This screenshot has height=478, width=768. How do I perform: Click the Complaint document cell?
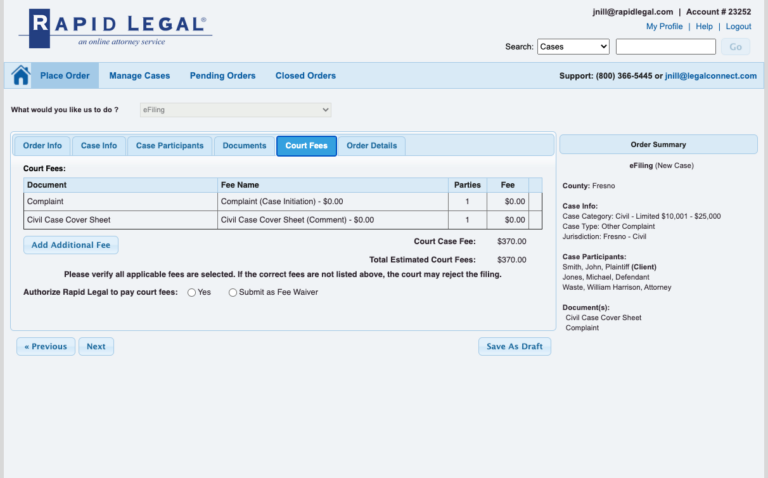120,201
